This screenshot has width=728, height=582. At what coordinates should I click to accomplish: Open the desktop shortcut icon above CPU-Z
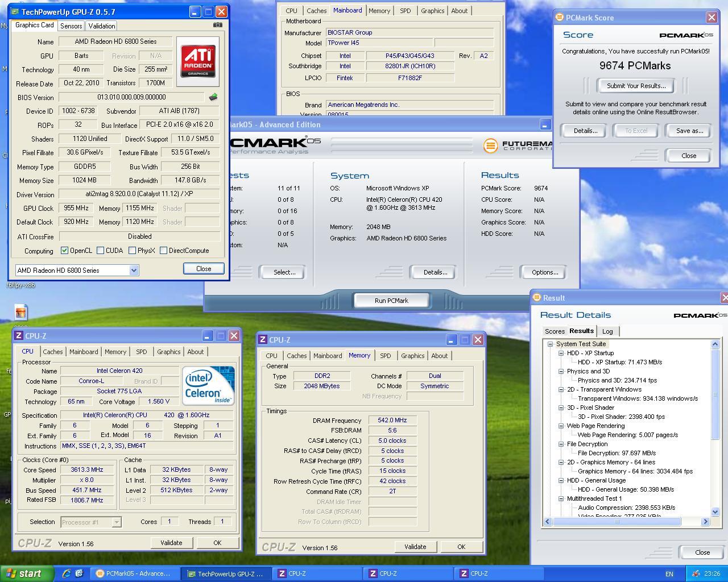click(x=21, y=312)
